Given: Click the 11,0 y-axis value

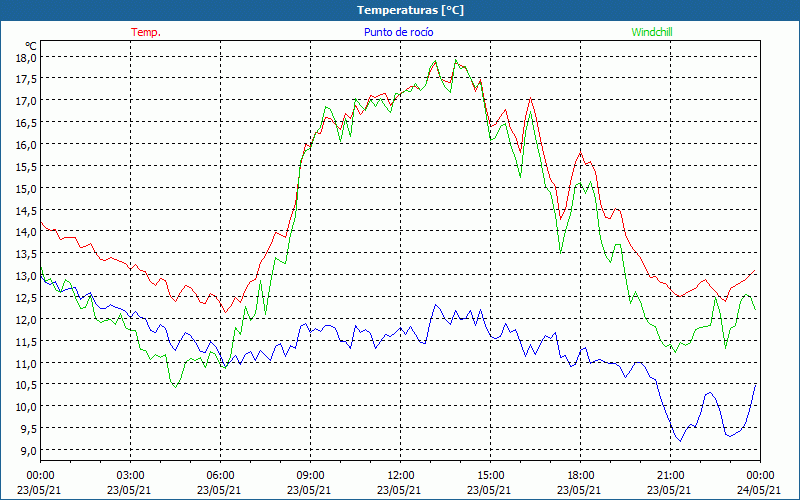Looking at the screenshot, I should click(26, 363).
